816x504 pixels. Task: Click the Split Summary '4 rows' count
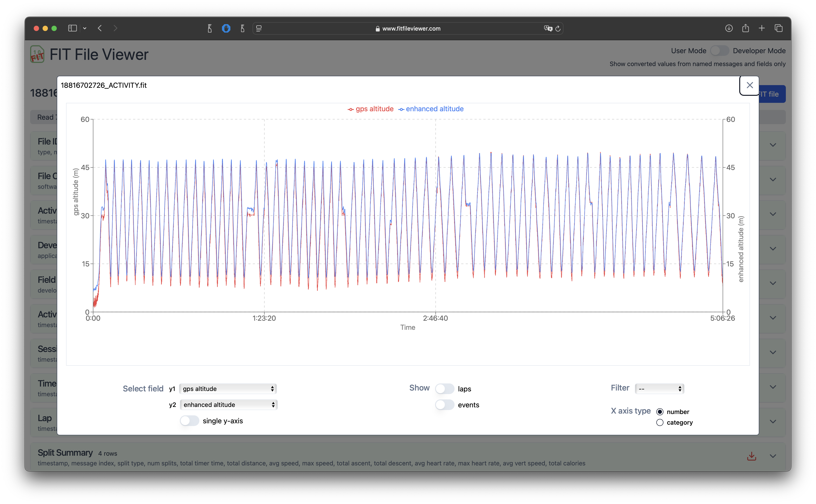coord(108,454)
